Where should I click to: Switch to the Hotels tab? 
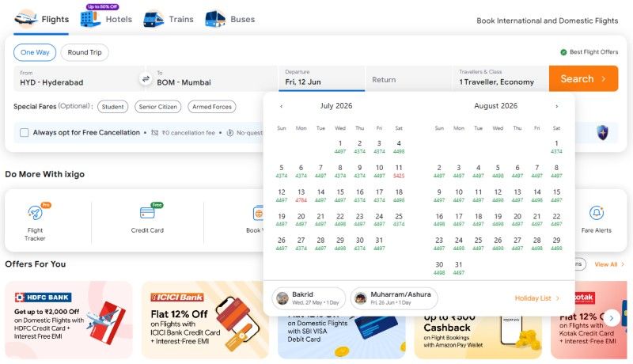click(x=106, y=19)
